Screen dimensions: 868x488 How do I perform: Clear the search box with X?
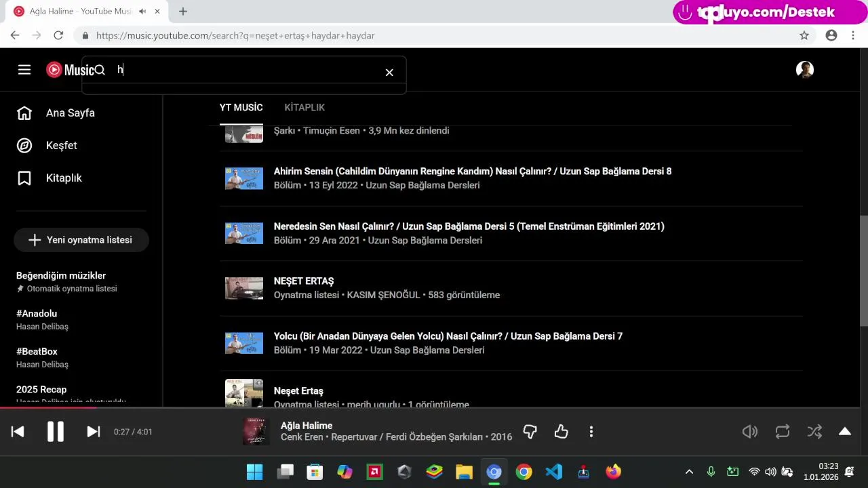click(x=389, y=72)
